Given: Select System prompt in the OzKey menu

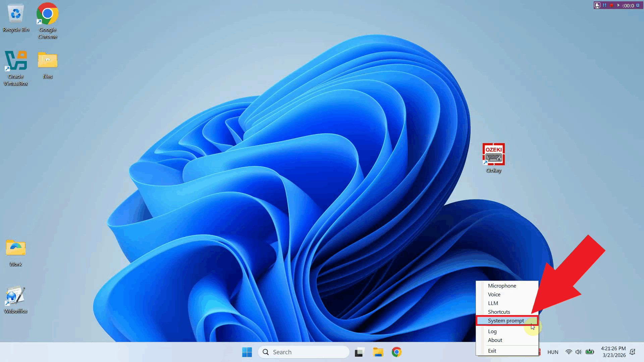Looking at the screenshot, I should tap(506, 321).
